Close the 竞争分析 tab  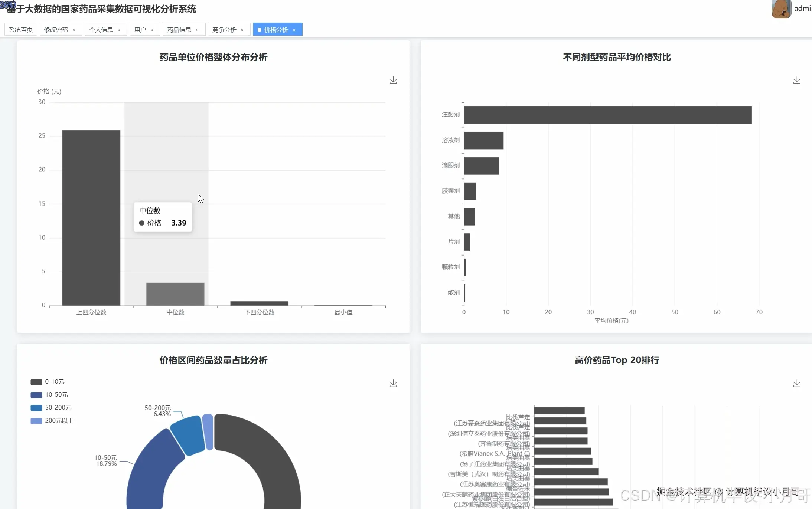click(x=242, y=30)
